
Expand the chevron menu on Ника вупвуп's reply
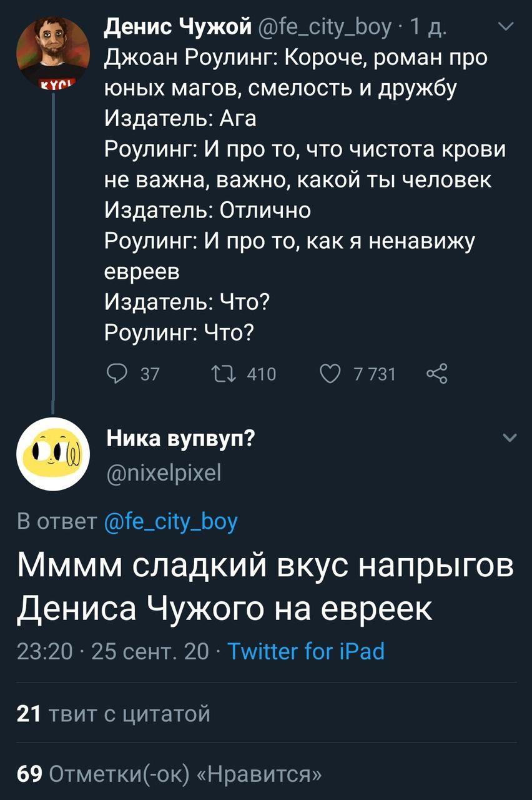point(509,438)
